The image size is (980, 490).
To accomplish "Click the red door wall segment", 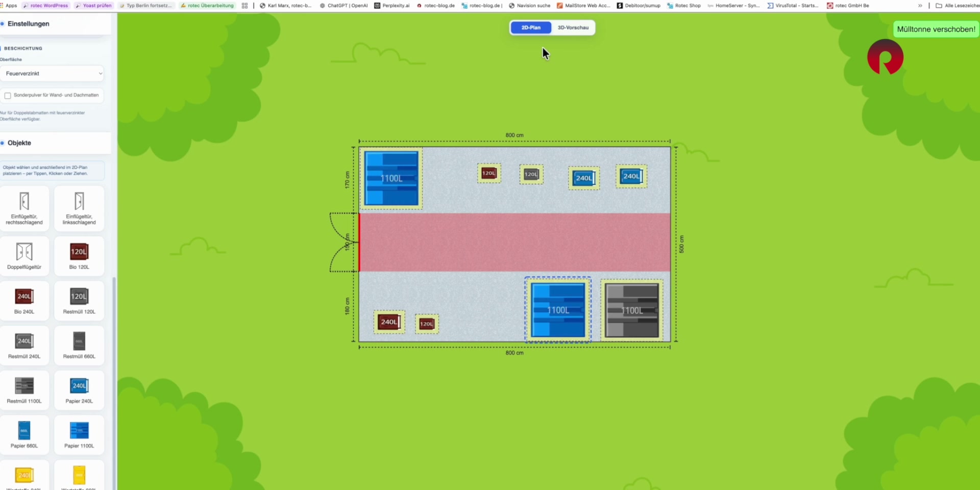I will [x=359, y=242].
